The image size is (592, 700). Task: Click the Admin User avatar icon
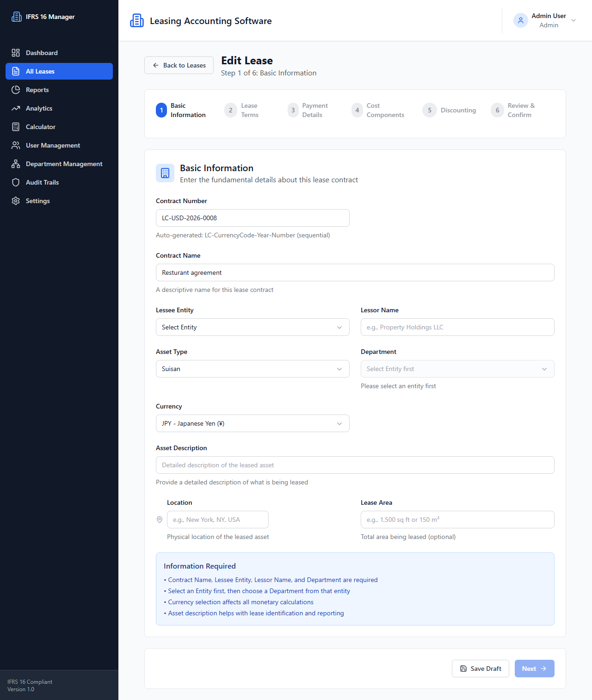pyautogui.click(x=521, y=20)
